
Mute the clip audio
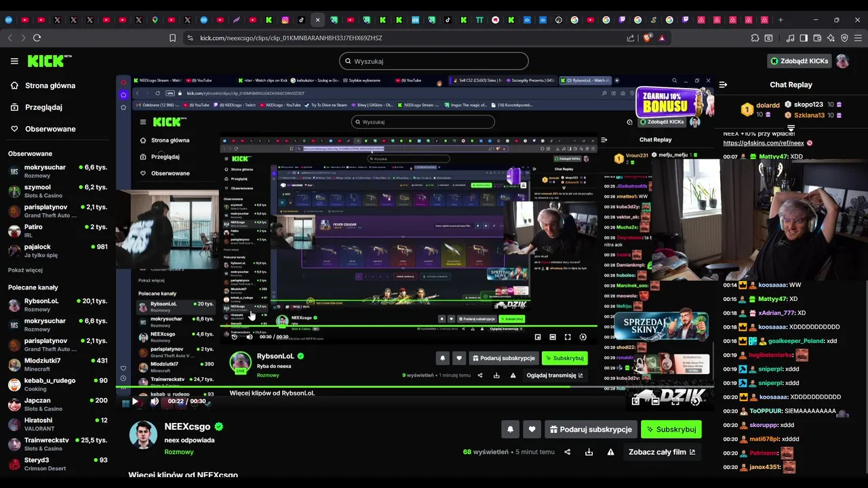tap(155, 401)
